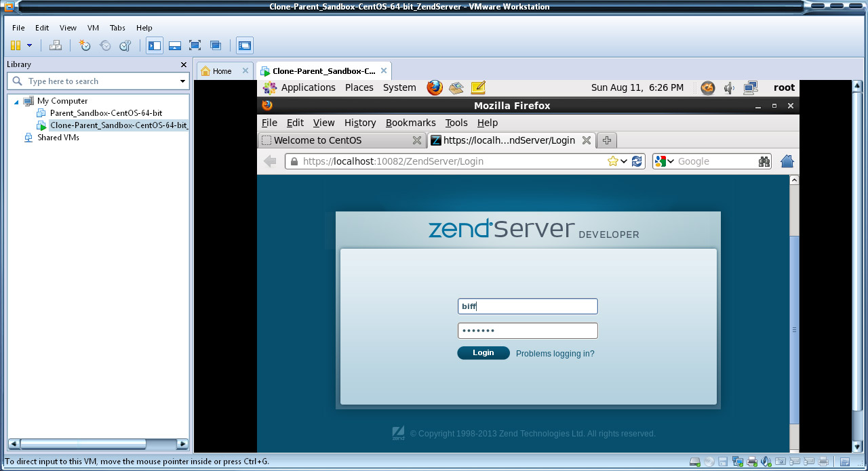
Task: Take a snapshot of this VM
Action: 84,45
